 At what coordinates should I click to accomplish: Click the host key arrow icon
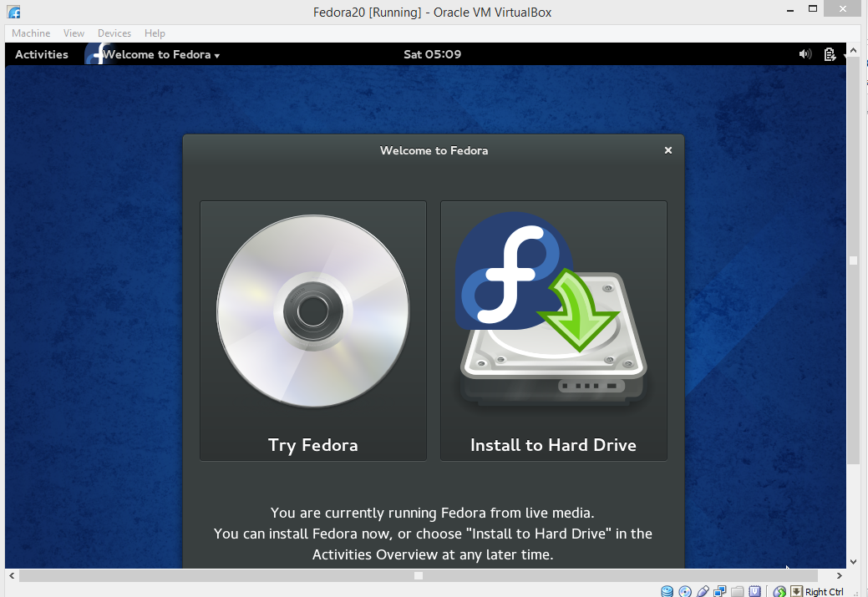pyautogui.click(x=797, y=591)
